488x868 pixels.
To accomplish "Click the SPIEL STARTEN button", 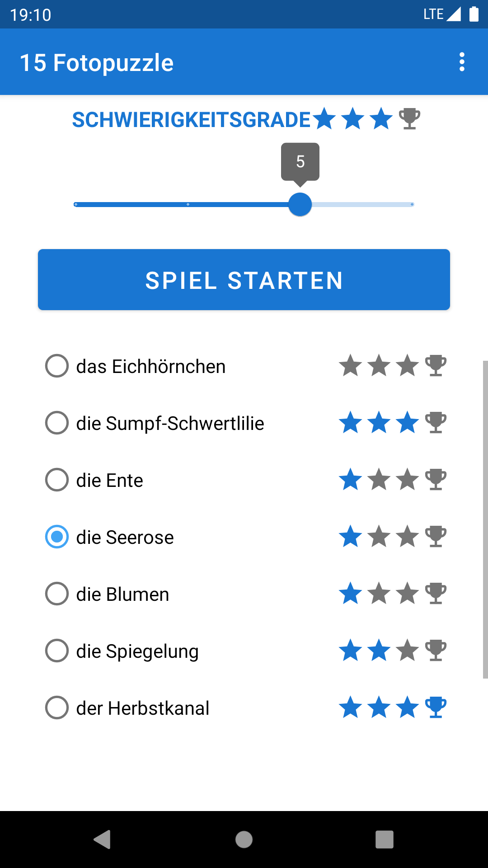I will (x=244, y=280).
